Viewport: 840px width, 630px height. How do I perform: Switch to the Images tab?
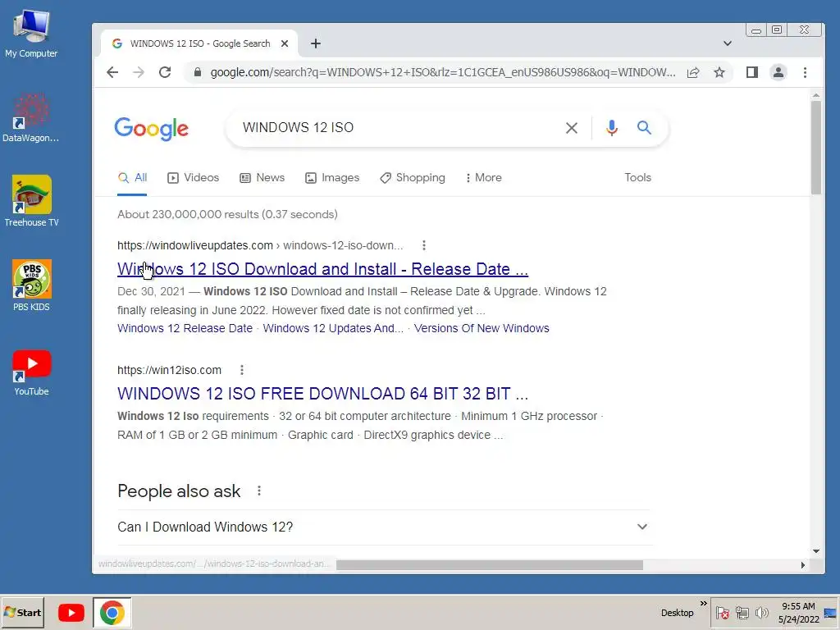point(332,178)
